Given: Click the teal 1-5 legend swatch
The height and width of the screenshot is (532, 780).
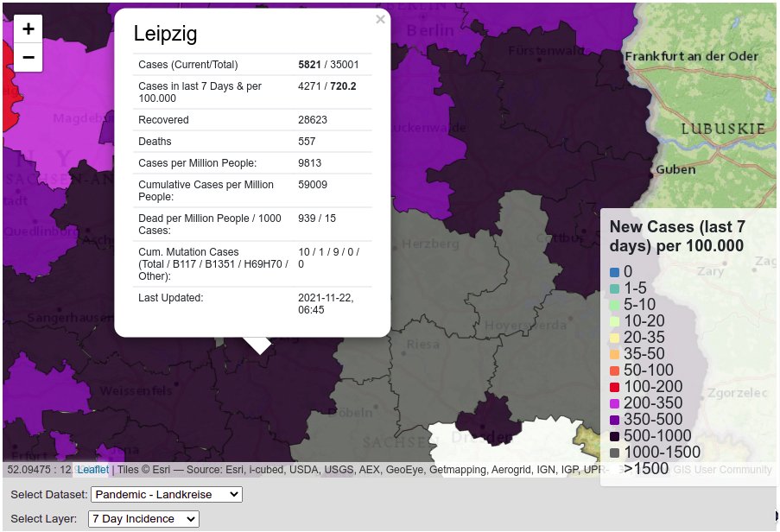Looking at the screenshot, I should point(614,288).
